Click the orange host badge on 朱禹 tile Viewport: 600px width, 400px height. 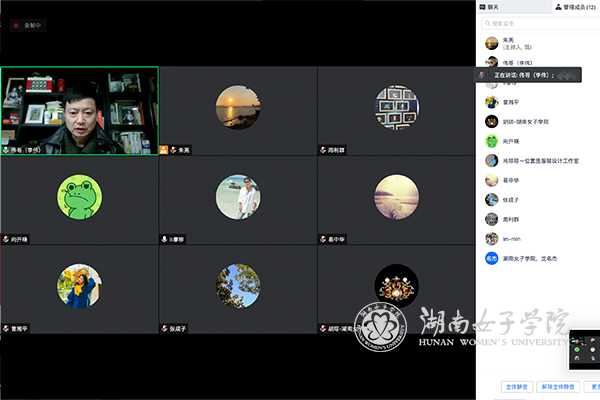[164, 150]
